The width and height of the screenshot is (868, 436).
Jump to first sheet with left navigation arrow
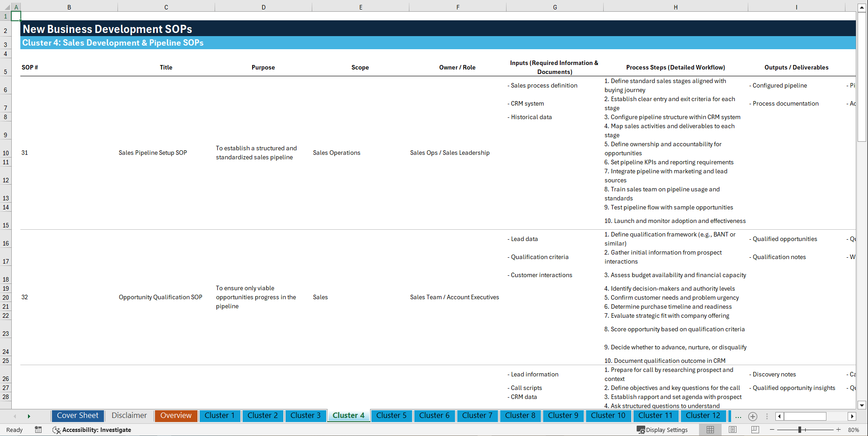click(15, 416)
